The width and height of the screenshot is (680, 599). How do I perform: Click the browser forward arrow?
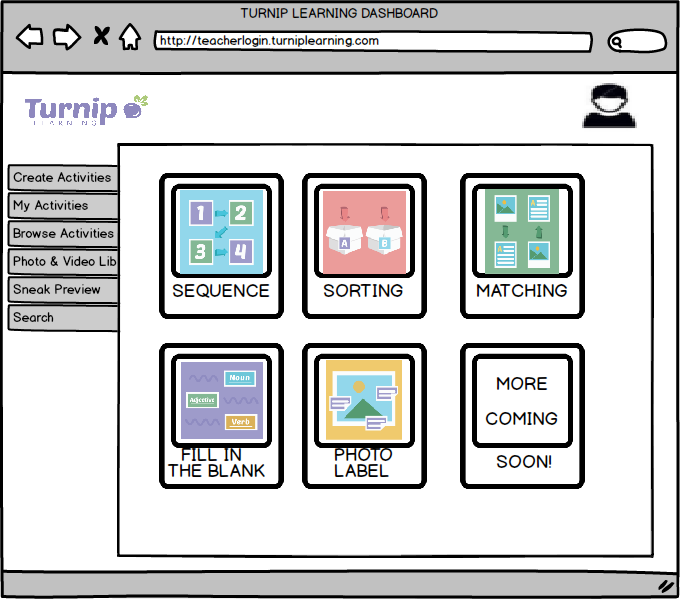click(67, 36)
